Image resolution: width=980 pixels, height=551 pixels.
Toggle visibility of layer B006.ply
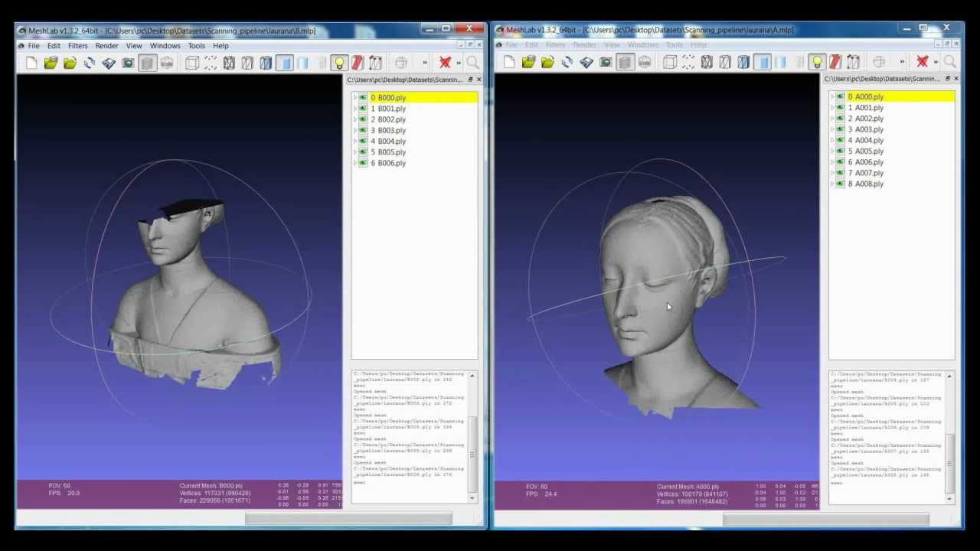click(x=363, y=163)
